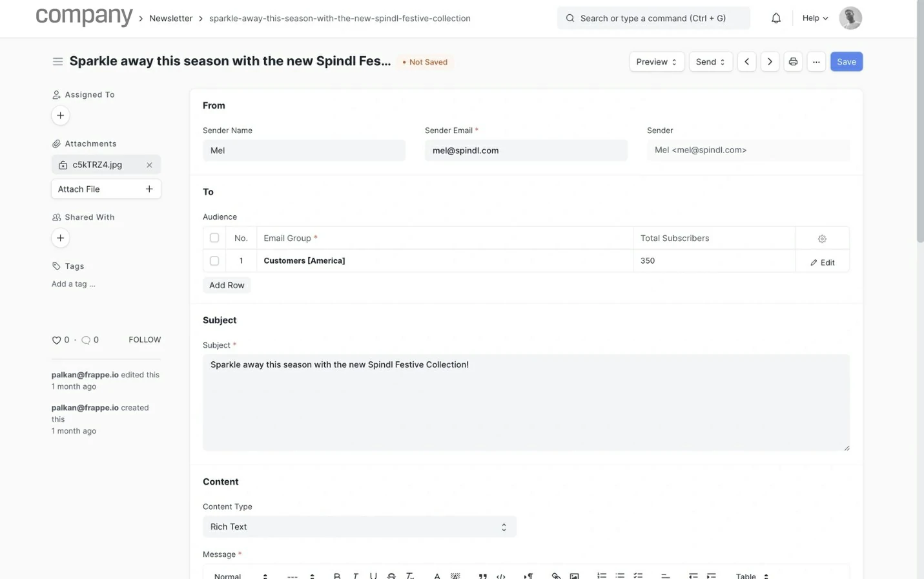Select the Customers [America] row checkbox

214,261
